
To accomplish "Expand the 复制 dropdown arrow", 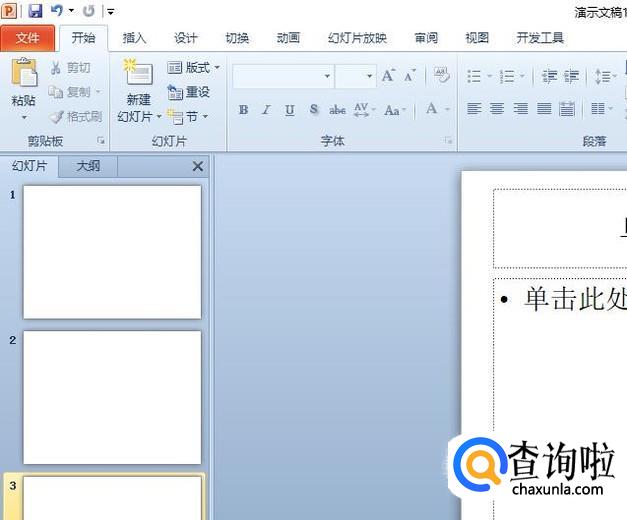I will (x=98, y=92).
